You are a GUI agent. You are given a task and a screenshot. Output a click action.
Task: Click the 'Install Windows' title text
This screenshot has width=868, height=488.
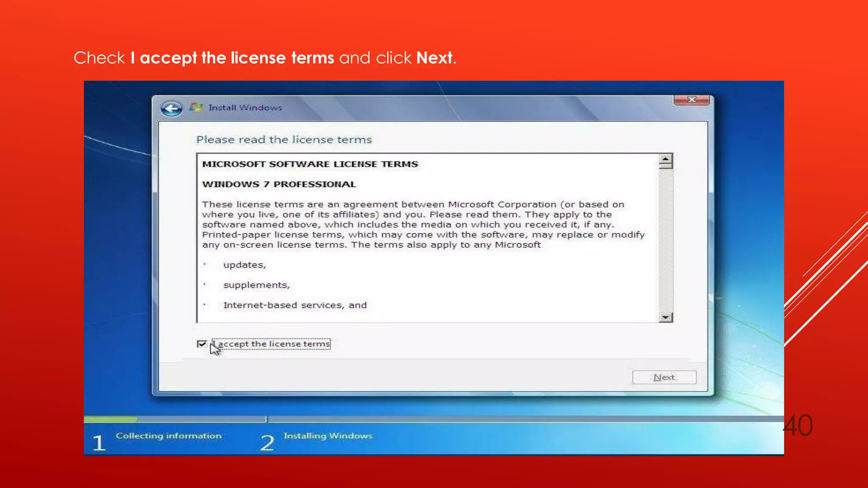click(245, 108)
